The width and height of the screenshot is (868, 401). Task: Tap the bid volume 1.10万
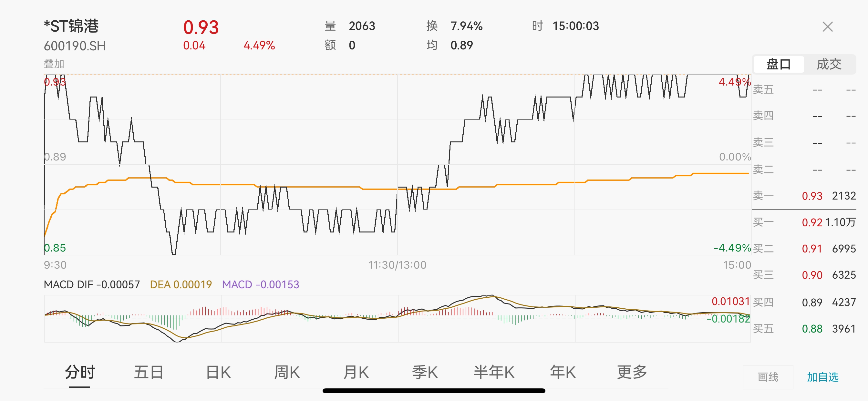(840, 222)
